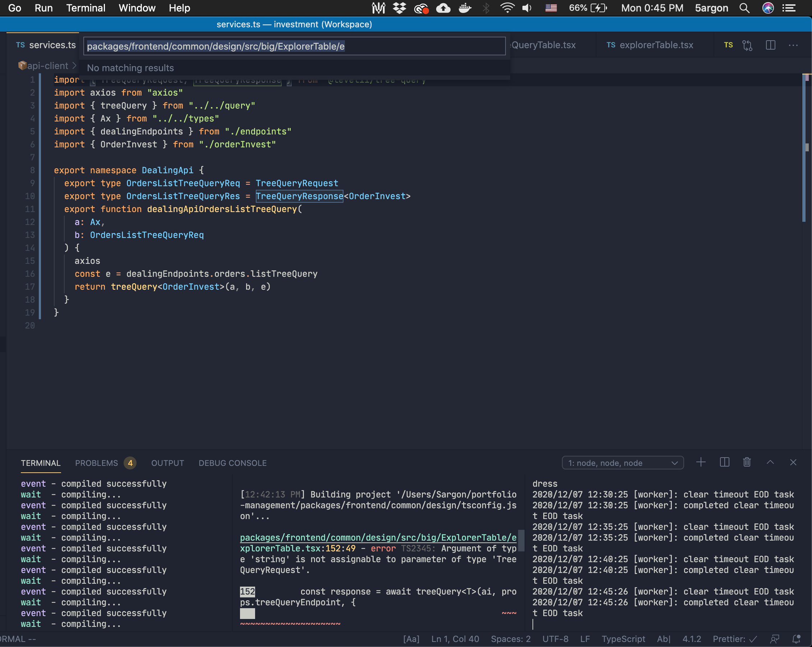Open the Terminal menu in menu bar
This screenshot has width=812, height=647.
point(86,8)
